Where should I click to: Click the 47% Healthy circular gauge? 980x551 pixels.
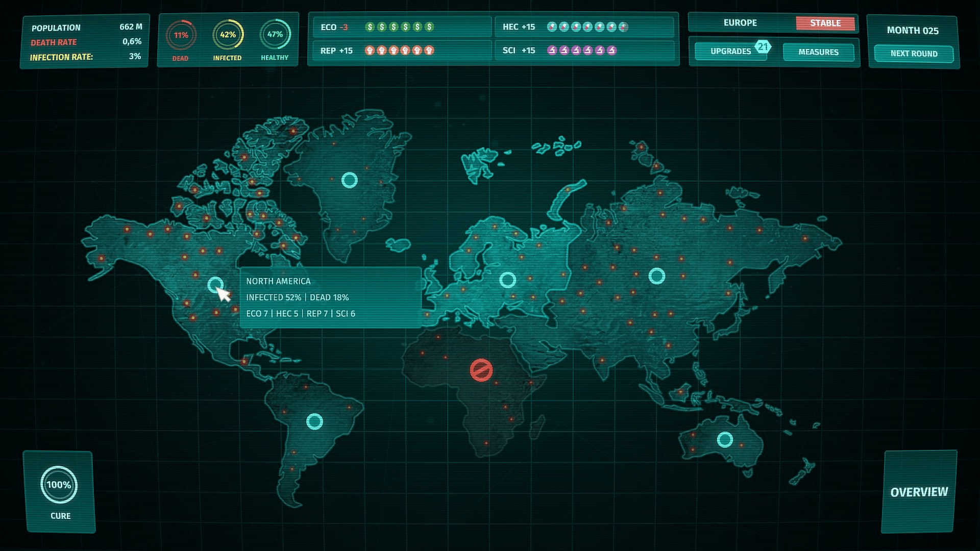click(275, 35)
